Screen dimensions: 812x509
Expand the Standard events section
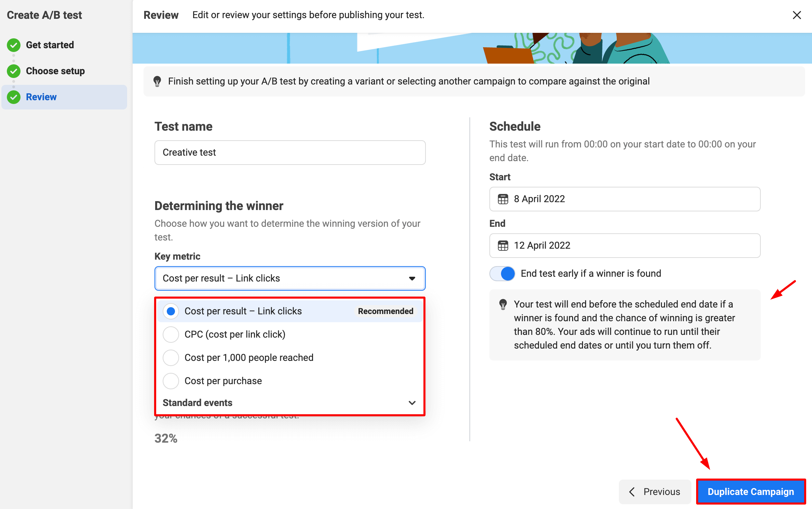click(412, 403)
